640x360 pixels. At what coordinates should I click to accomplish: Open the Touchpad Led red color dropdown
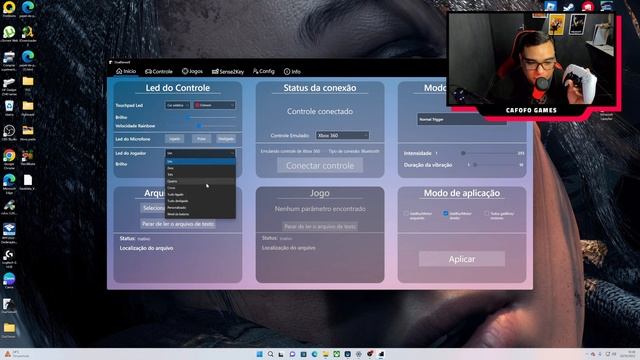[x=214, y=105]
